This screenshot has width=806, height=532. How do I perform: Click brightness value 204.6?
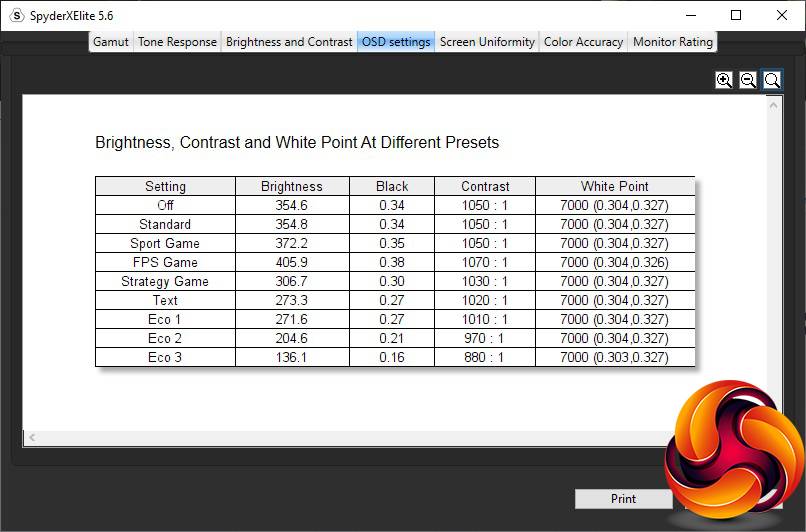292,338
